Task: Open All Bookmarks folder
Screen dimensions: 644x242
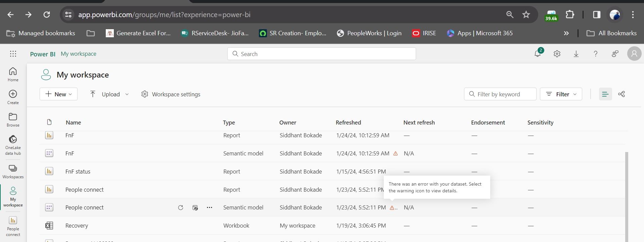Action: click(611, 33)
